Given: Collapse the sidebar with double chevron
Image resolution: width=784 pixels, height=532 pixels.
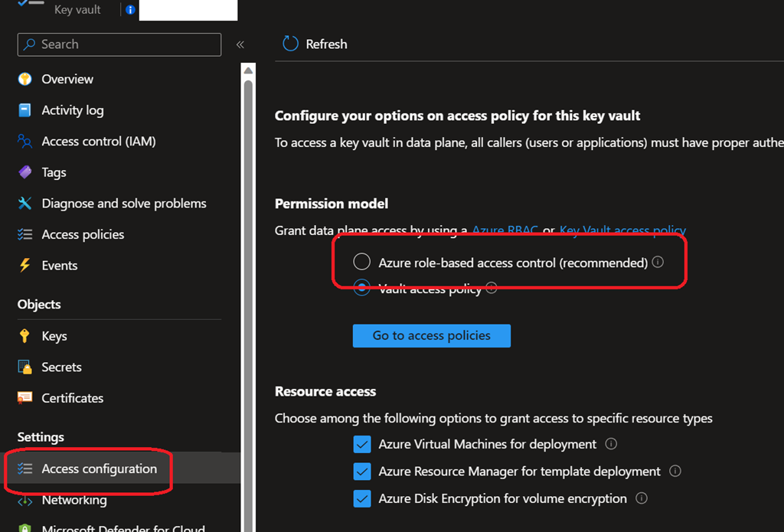Looking at the screenshot, I should [x=240, y=44].
